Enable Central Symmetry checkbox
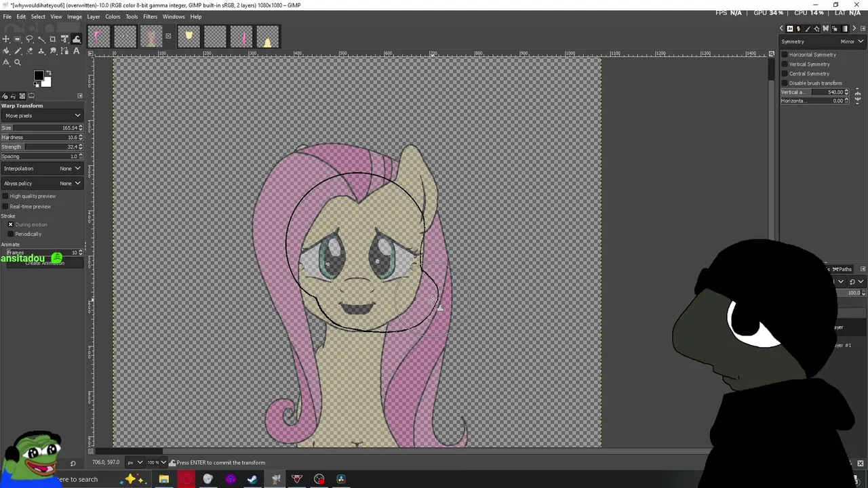The image size is (868, 488). click(785, 73)
